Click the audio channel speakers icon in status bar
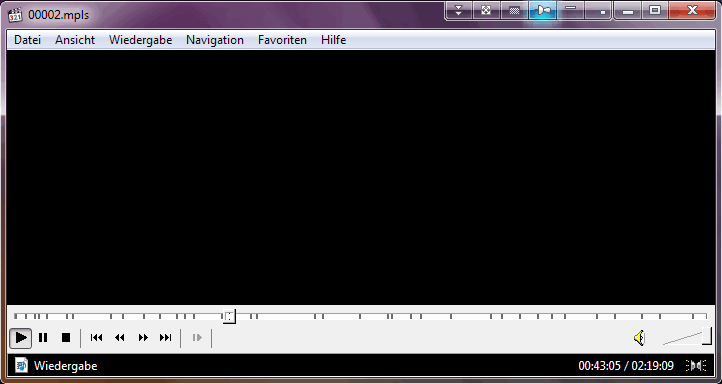The width and height of the screenshot is (722, 384). (696, 366)
